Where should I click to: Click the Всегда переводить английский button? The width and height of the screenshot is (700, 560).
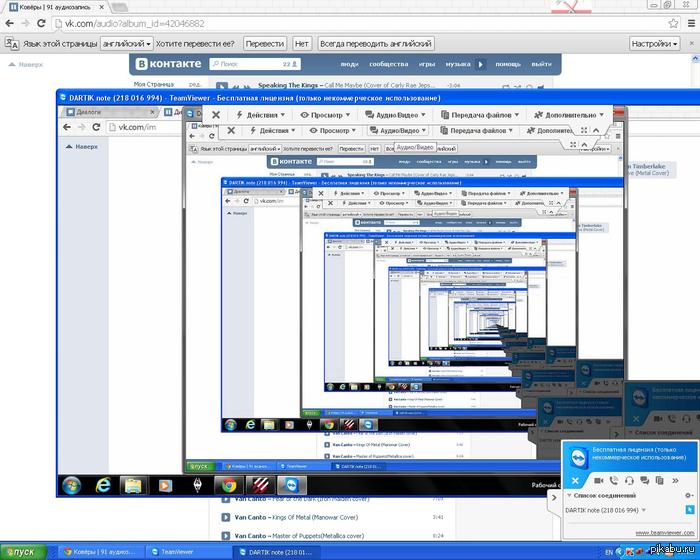tap(376, 44)
